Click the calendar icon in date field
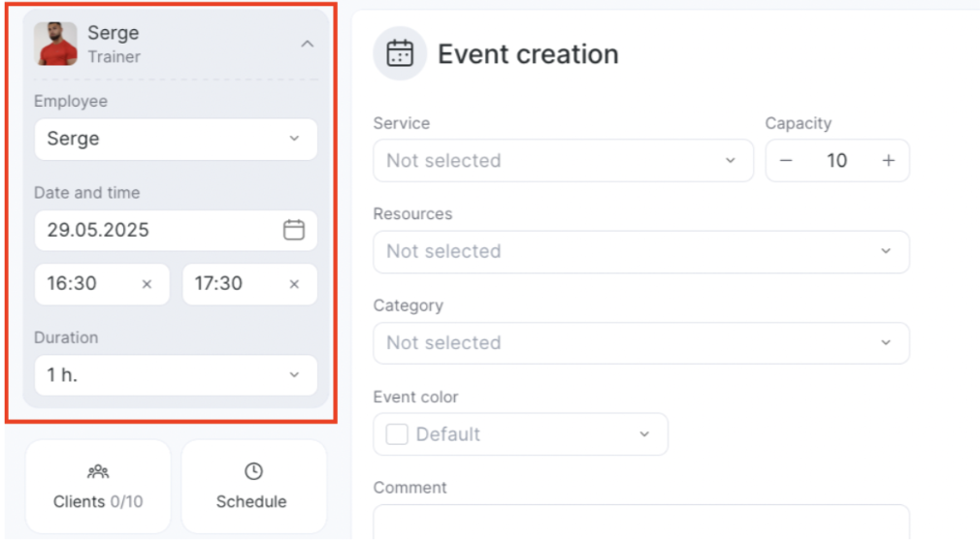The height and width of the screenshot is (543, 980). (294, 230)
